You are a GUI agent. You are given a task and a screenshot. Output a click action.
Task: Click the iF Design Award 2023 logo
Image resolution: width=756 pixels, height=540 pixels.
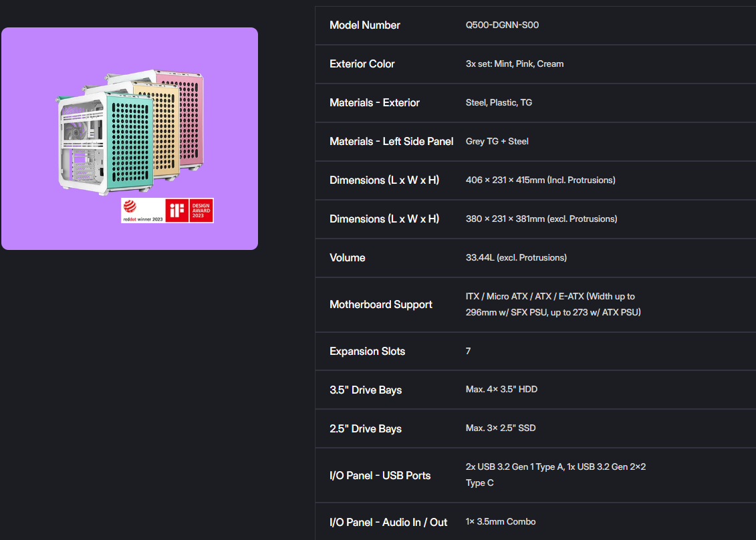click(x=190, y=211)
